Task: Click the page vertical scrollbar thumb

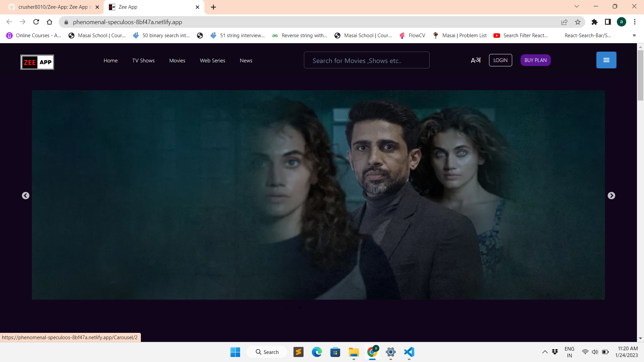Action: click(640, 75)
